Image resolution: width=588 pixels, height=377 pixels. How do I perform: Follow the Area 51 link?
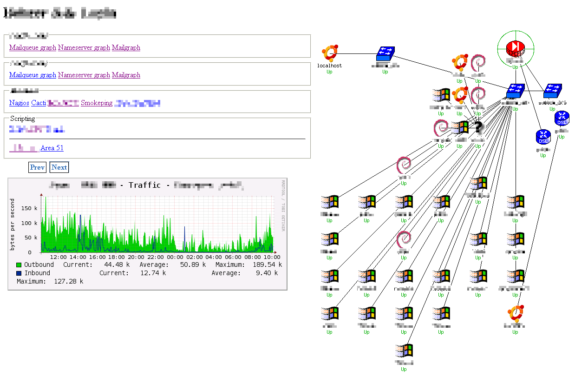tap(52, 148)
